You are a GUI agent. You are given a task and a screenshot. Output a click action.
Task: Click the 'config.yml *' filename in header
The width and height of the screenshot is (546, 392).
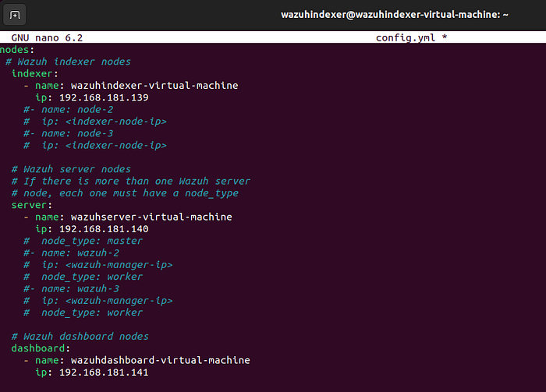pos(411,37)
